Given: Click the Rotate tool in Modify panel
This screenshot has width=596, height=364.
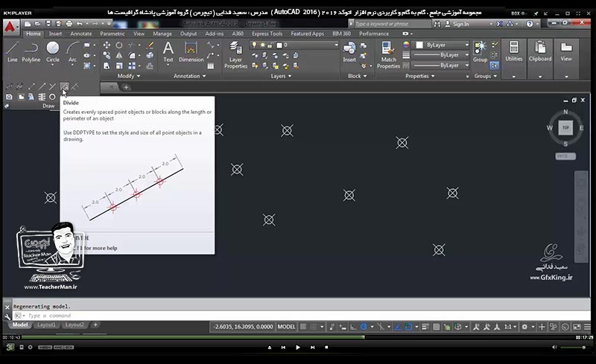Looking at the screenshot, I should pyautogui.click(x=119, y=45).
